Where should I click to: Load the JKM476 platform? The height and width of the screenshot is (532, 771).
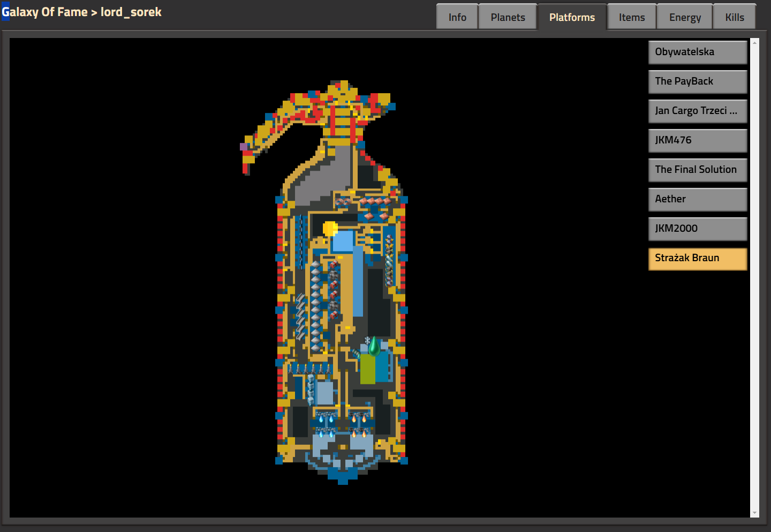coord(698,140)
